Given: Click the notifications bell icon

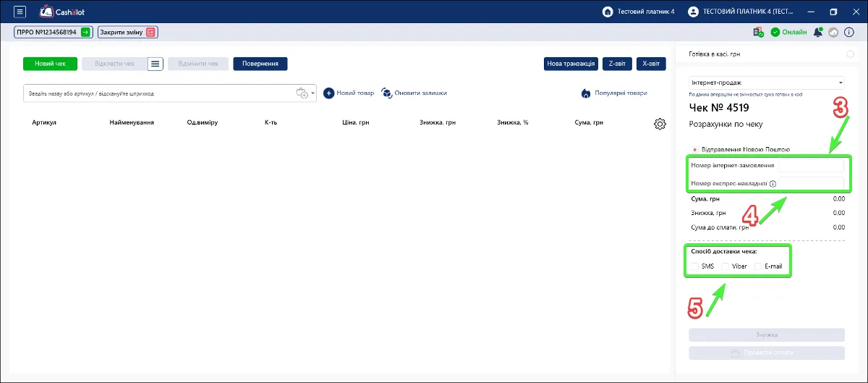Looking at the screenshot, I should tap(818, 32).
